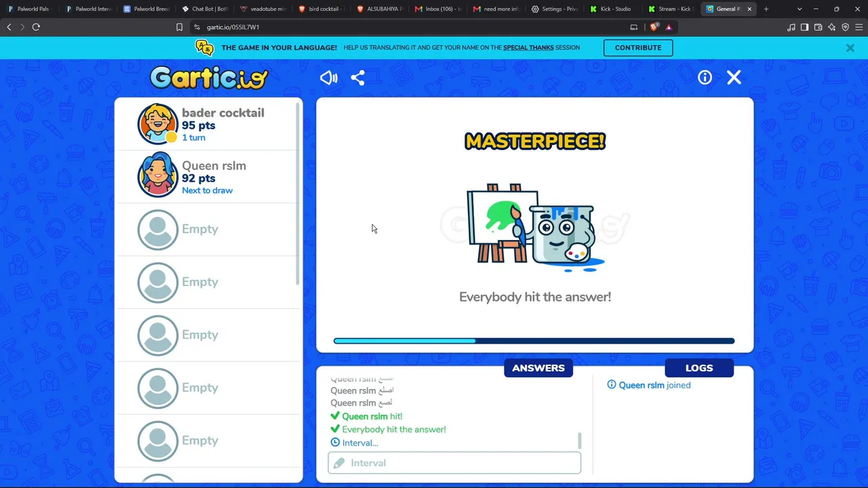Click the info icon beside Queen rslm joined

(x=612, y=385)
